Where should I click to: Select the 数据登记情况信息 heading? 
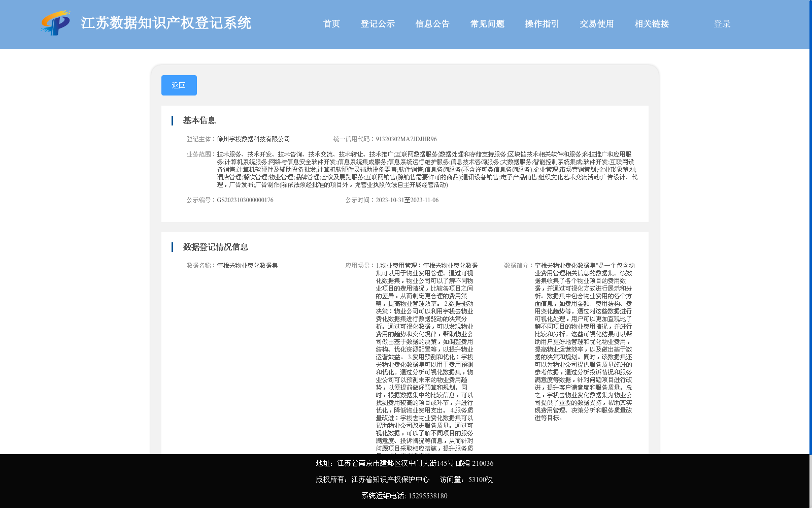click(x=216, y=247)
